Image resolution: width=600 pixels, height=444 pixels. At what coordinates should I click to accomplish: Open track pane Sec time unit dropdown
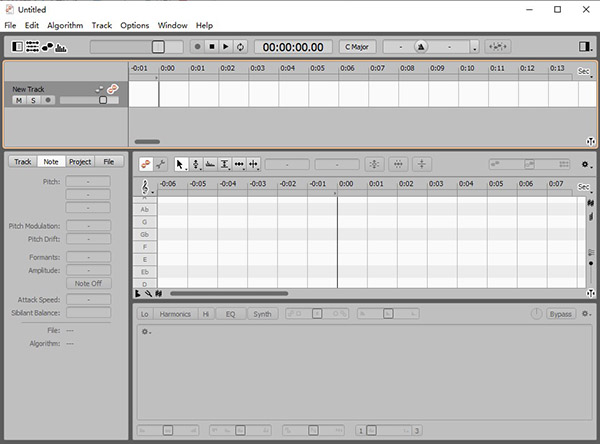click(585, 72)
